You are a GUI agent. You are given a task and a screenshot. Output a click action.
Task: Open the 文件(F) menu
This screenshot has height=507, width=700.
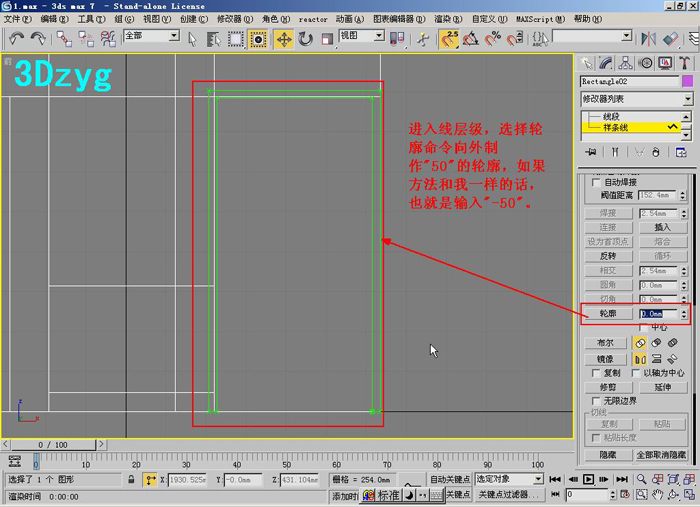tap(17, 19)
